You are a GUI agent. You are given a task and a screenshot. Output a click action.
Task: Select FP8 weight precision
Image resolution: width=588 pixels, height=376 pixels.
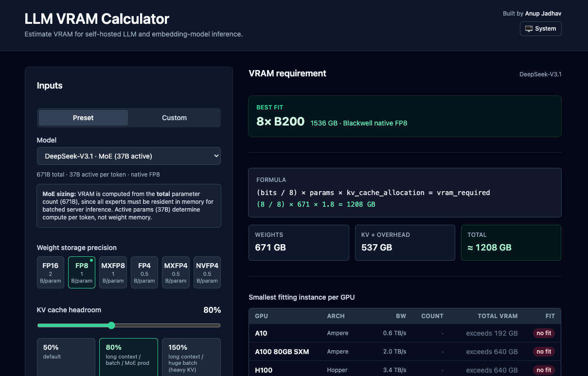point(82,272)
